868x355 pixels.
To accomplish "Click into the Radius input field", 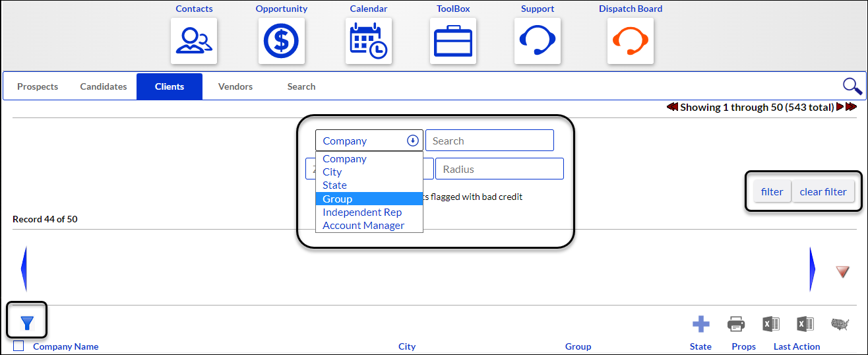I will (499, 169).
